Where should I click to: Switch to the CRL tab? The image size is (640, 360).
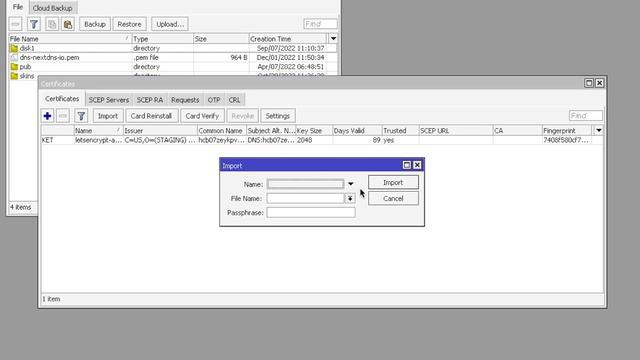pos(234,100)
